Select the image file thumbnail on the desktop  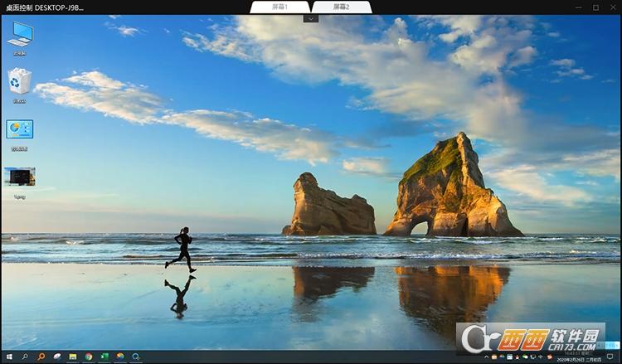[19, 177]
